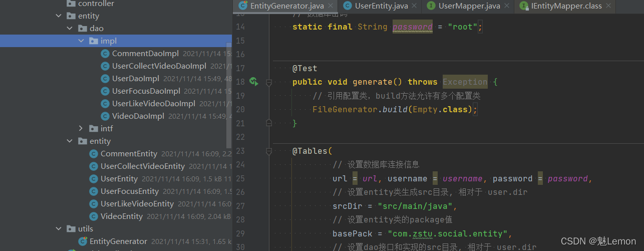
Task: Click the UserFocusEntity class icon
Action: tap(93, 191)
